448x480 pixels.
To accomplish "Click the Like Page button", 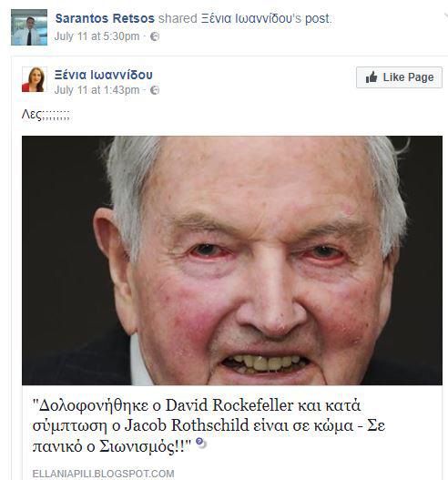I will coord(399,77).
